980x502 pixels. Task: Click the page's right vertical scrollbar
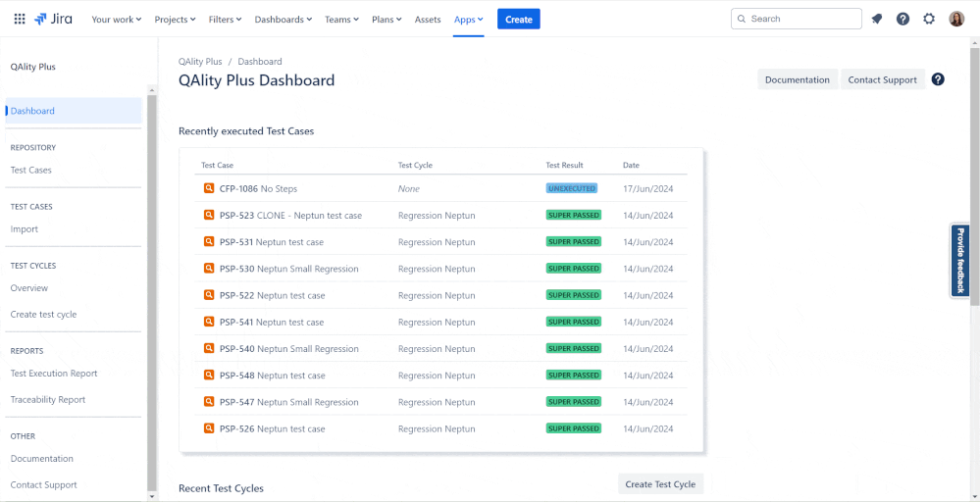(x=975, y=175)
